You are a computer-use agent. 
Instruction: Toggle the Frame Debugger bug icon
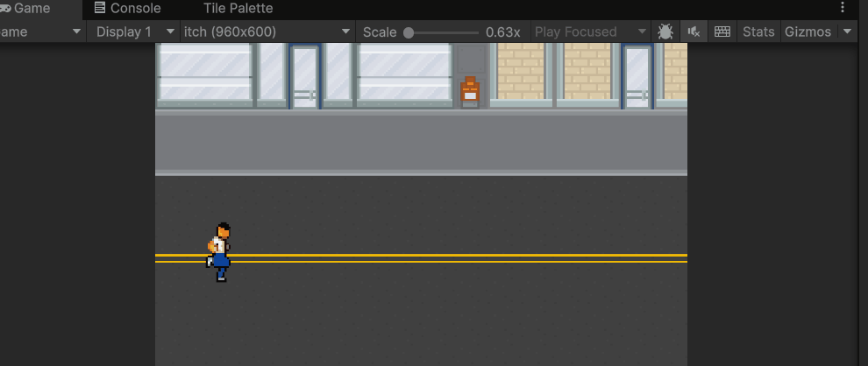point(665,32)
